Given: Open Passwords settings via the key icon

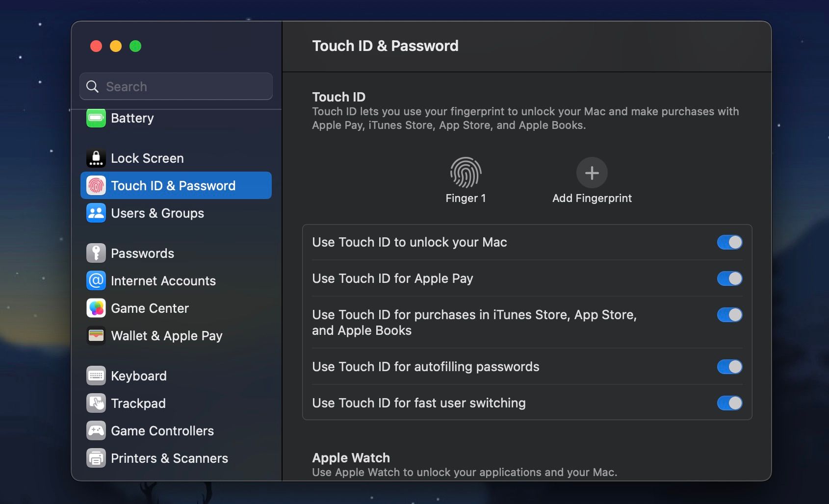Looking at the screenshot, I should pos(96,253).
